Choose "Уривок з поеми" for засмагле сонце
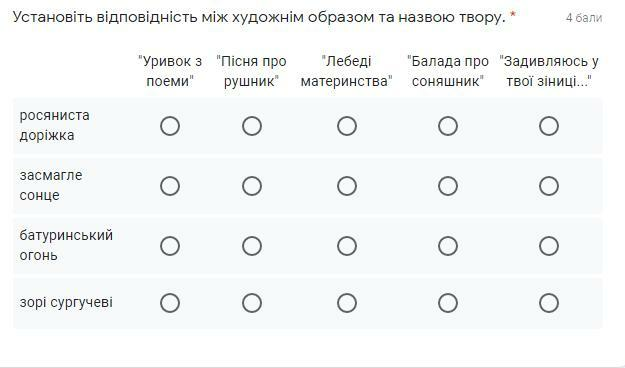 coord(170,186)
